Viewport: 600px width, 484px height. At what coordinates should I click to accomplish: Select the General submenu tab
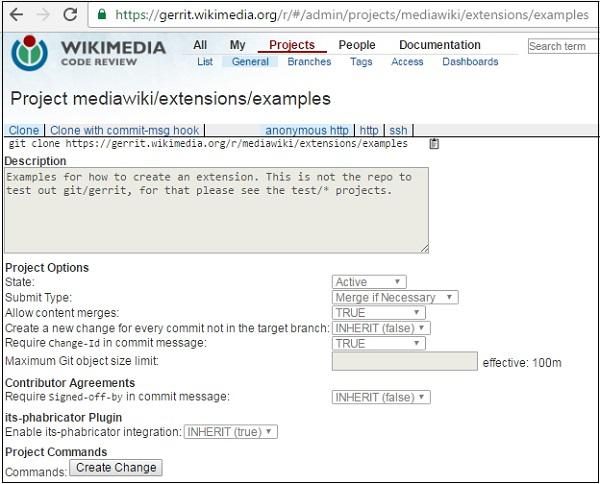[250, 62]
